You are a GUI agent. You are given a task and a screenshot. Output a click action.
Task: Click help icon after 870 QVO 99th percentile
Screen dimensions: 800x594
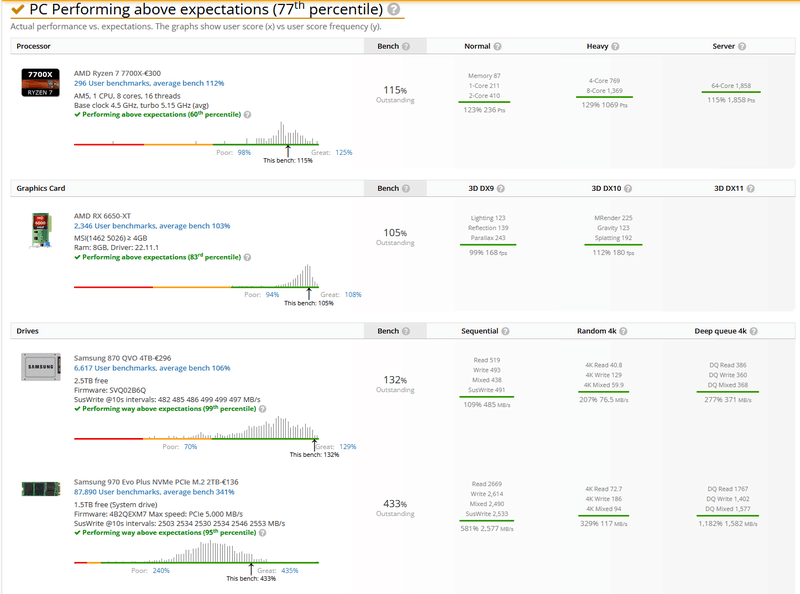coord(263,409)
